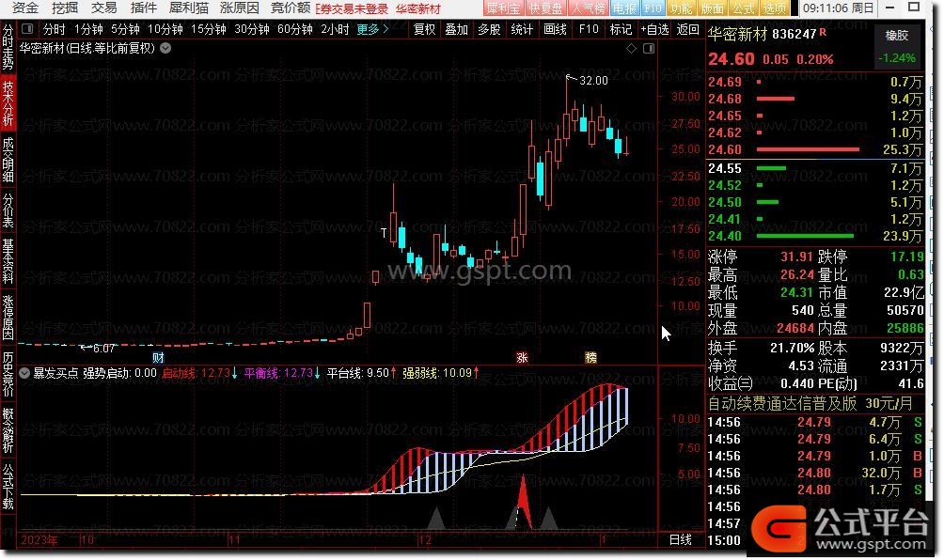Viewport: 944px width, 560px height.
Task: Open the 交易 menu
Action: tap(103, 8)
